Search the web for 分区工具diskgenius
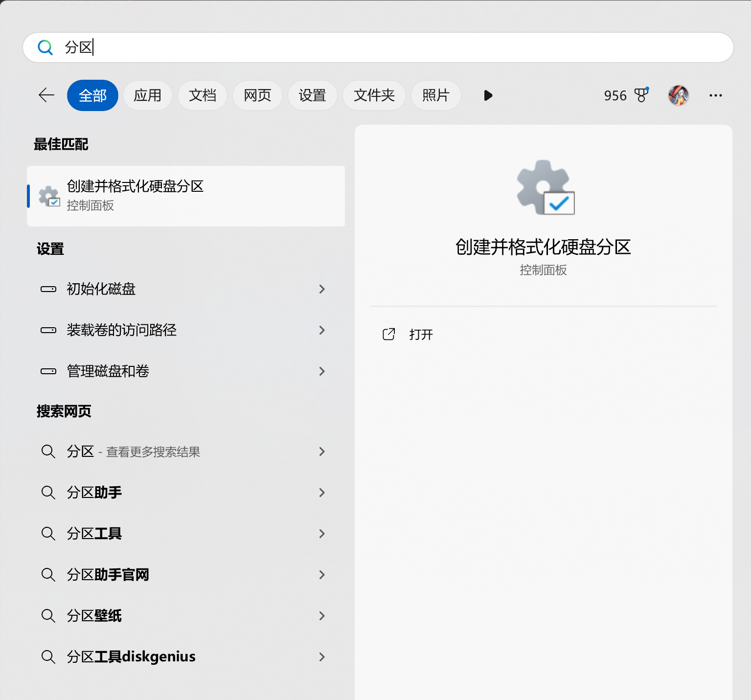 [x=131, y=656]
